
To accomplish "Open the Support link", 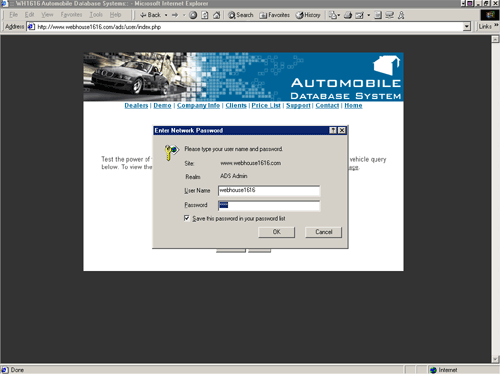I will 298,105.
